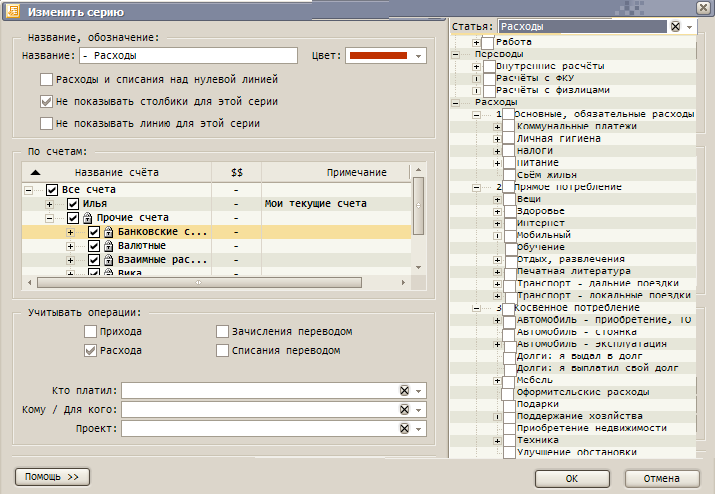Click the lock icon beside Банковские account
Viewport: 715px width, 494px height.
(x=109, y=232)
